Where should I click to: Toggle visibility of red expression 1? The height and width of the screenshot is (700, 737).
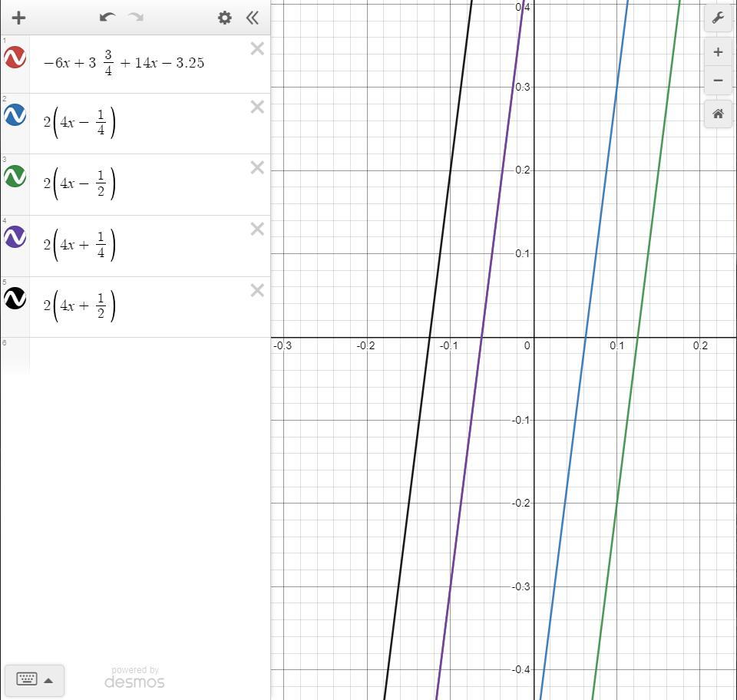coord(15,58)
